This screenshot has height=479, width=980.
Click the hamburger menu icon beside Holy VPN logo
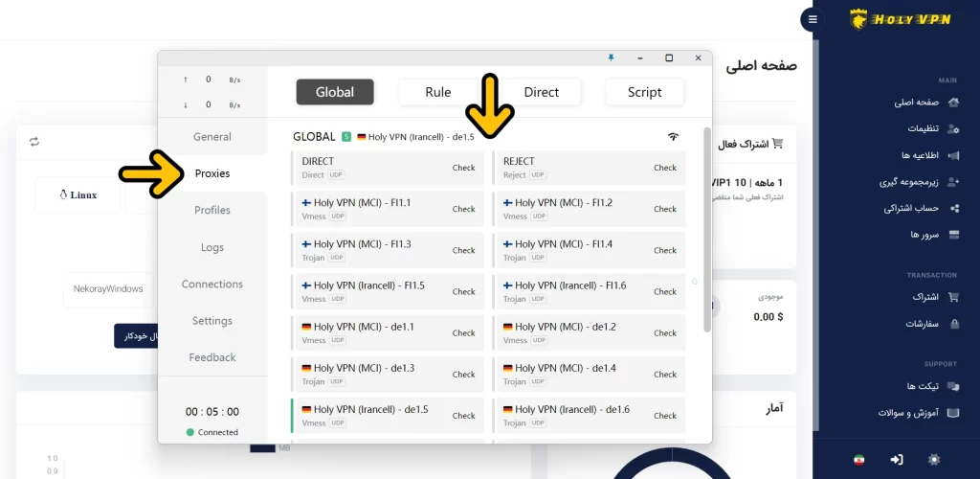point(813,19)
